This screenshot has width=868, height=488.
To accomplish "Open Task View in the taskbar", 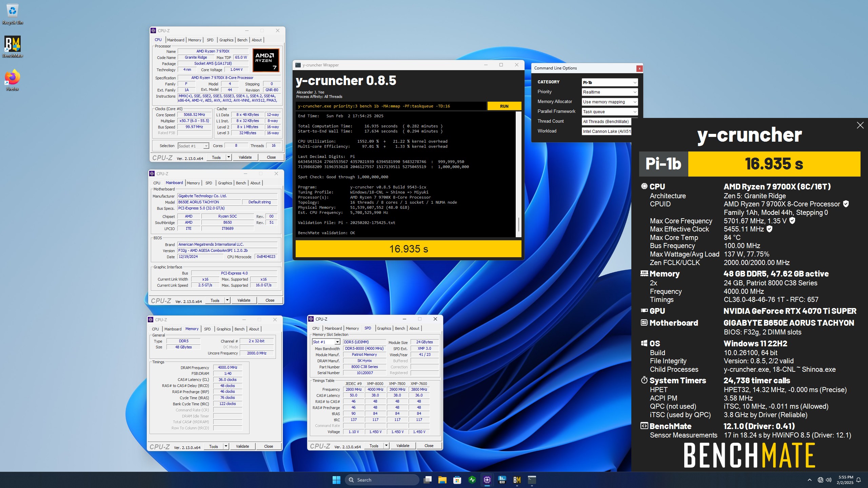I will [x=428, y=480].
